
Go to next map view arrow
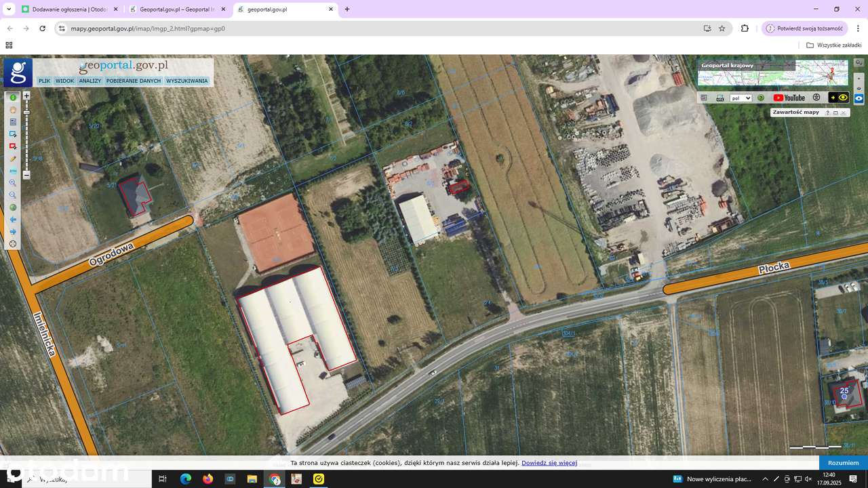click(13, 232)
